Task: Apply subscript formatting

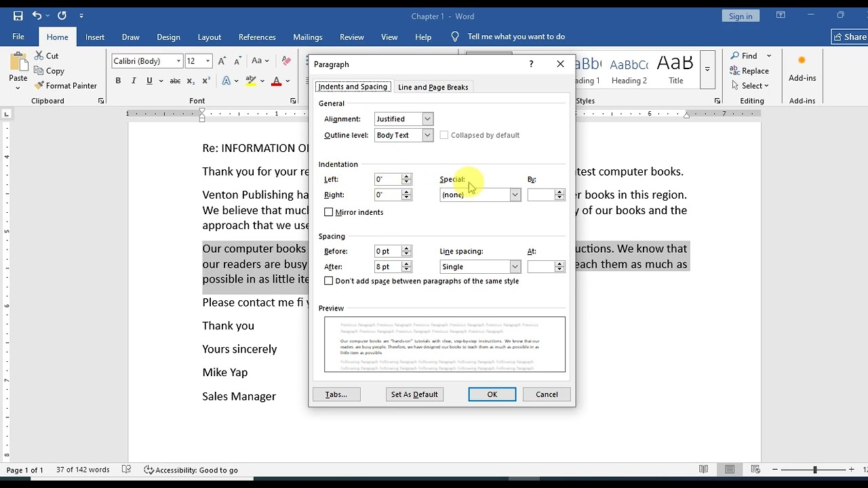Action: [191, 81]
